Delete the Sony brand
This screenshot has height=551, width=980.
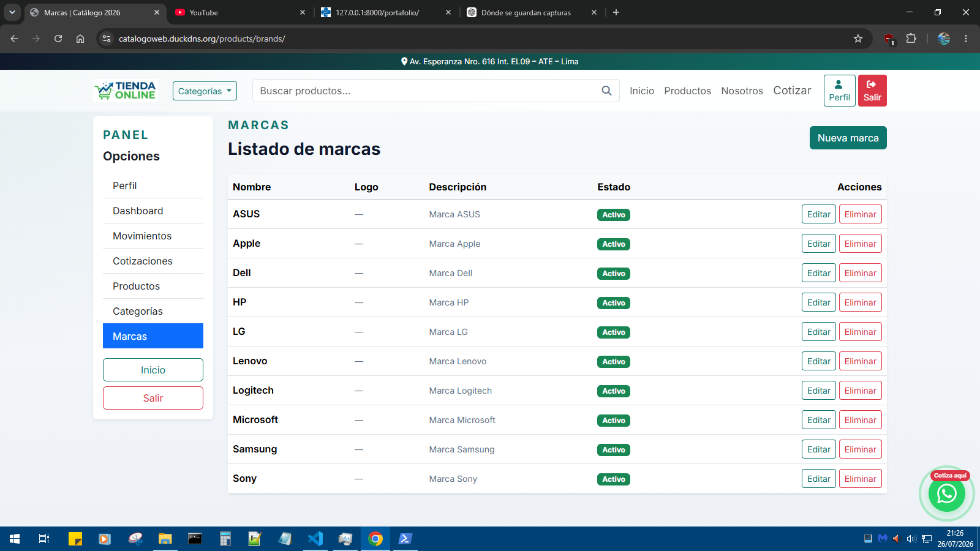pos(860,479)
